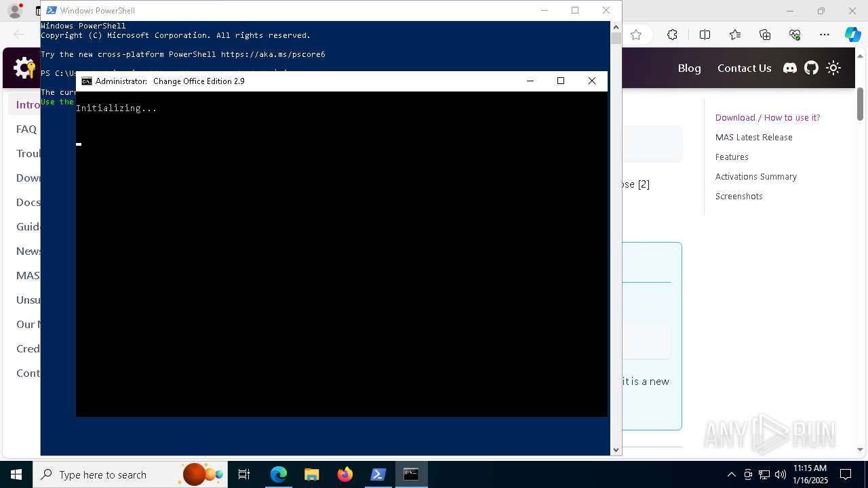Open the FAQ item in left sidebar
This screenshot has height=488, width=868.
click(26, 129)
